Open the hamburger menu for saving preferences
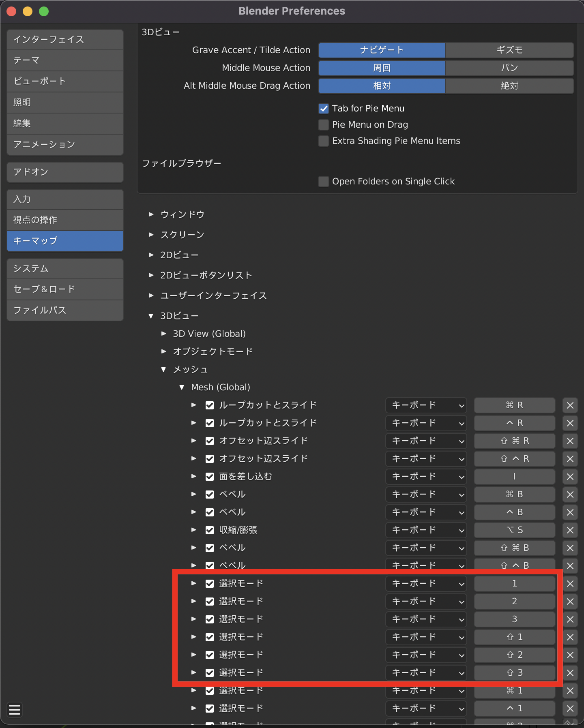The width and height of the screenshot is (584, 728). (x=15, y=710)
